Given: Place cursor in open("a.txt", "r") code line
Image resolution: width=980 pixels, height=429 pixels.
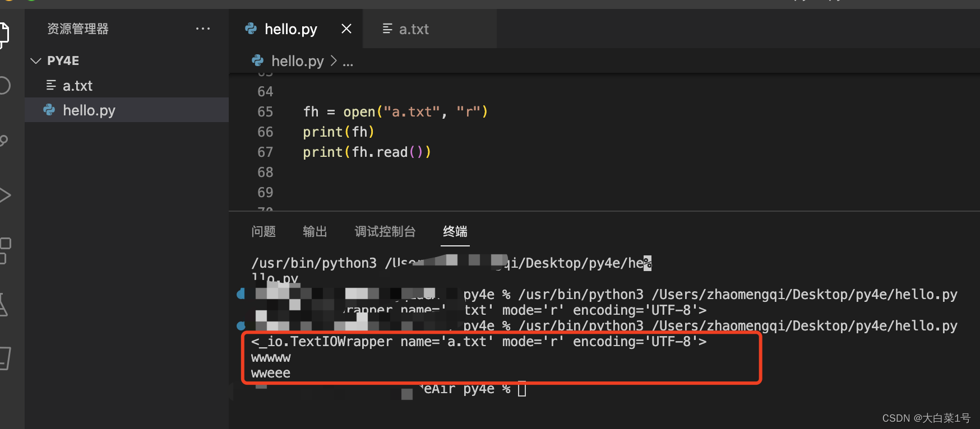Looking at the screenshot, I should [x=395, y=112].
